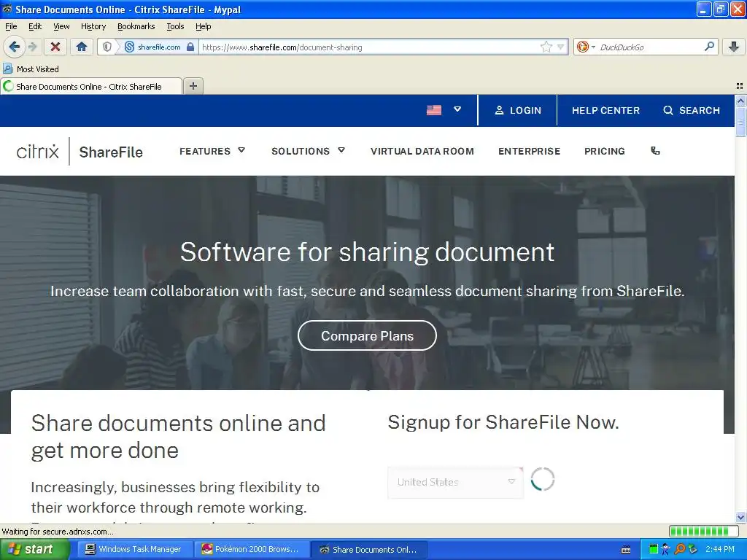Click the 'Software for sharing document' heading
This screenshot has width=747, height=560.
coord(367,252)
